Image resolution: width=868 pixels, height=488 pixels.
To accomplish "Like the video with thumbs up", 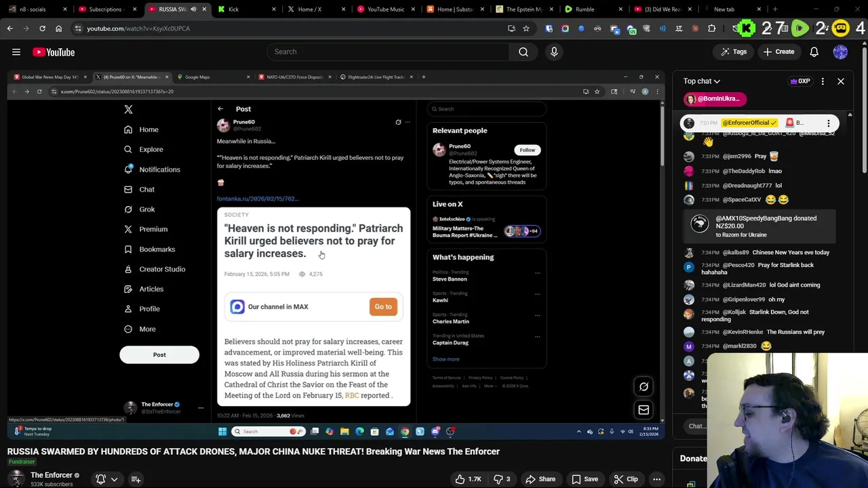I will [468, 479].
